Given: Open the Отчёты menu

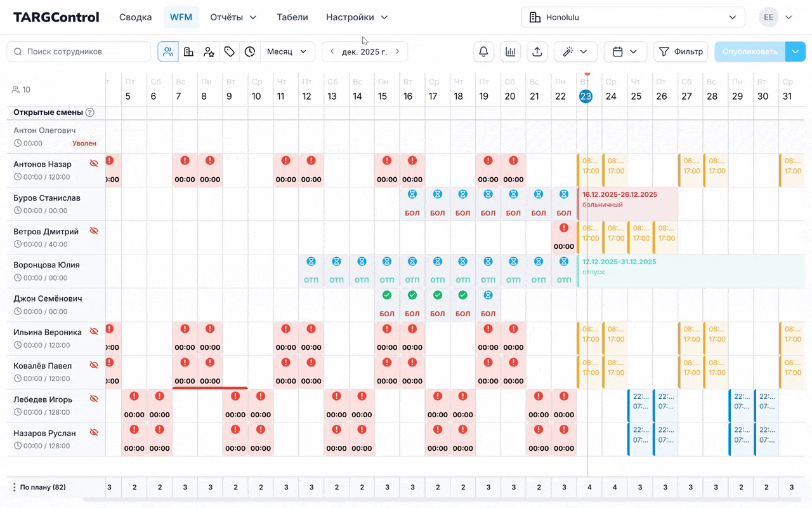Looking at the screenshot, I should click(x=233, y=18).
